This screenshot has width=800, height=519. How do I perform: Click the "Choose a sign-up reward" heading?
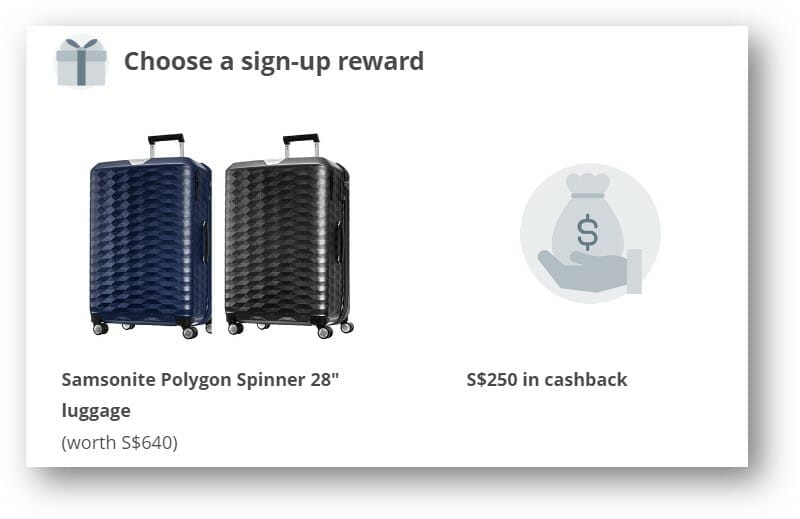pyautogui.click(x=273, y=61)
